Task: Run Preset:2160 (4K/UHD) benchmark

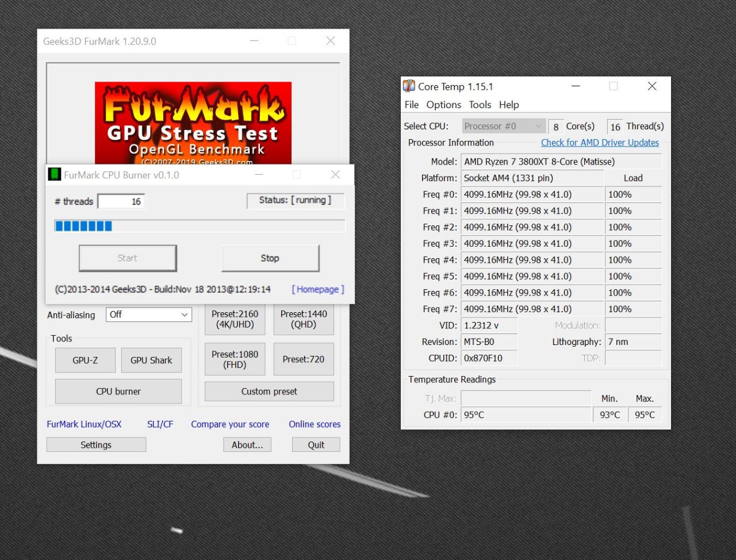Action: pos(235,319)
